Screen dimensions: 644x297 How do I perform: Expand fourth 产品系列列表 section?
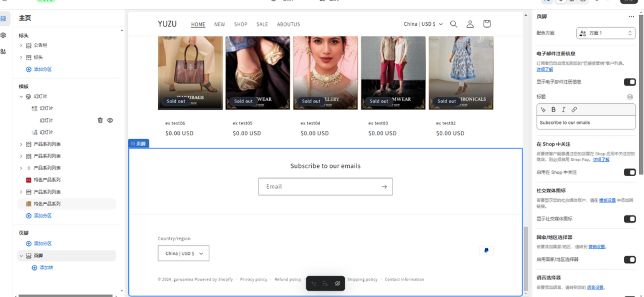coord(21,193)
